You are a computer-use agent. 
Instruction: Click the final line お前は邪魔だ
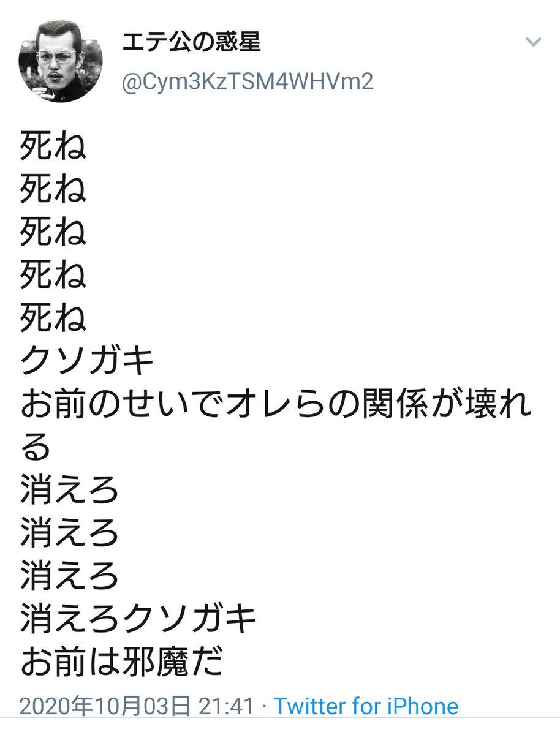[x=121, y=663]
